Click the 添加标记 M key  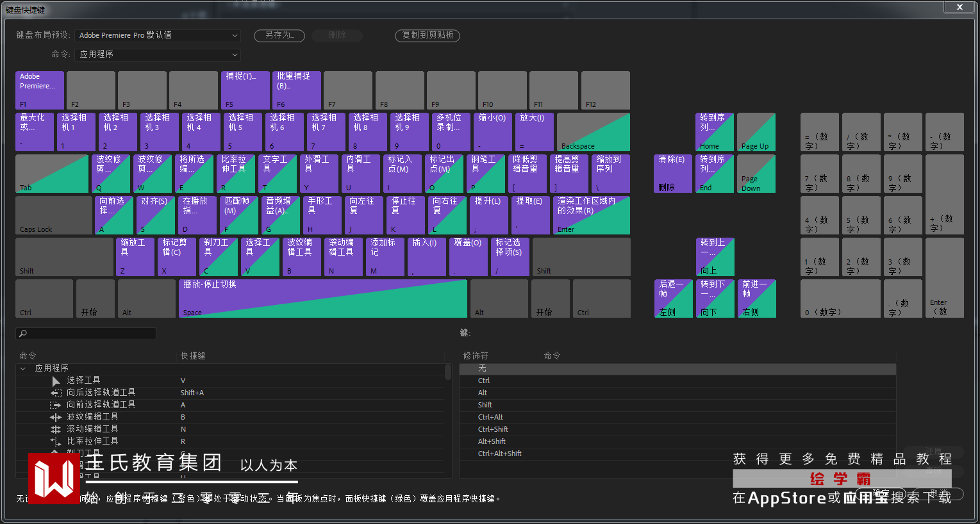point(385,257)
